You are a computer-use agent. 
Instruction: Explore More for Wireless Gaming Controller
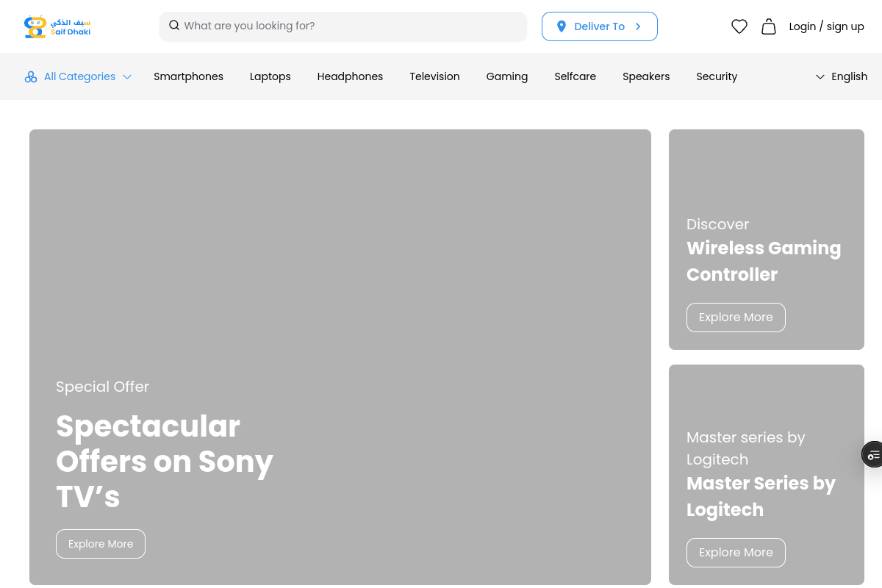pos(736,318)
